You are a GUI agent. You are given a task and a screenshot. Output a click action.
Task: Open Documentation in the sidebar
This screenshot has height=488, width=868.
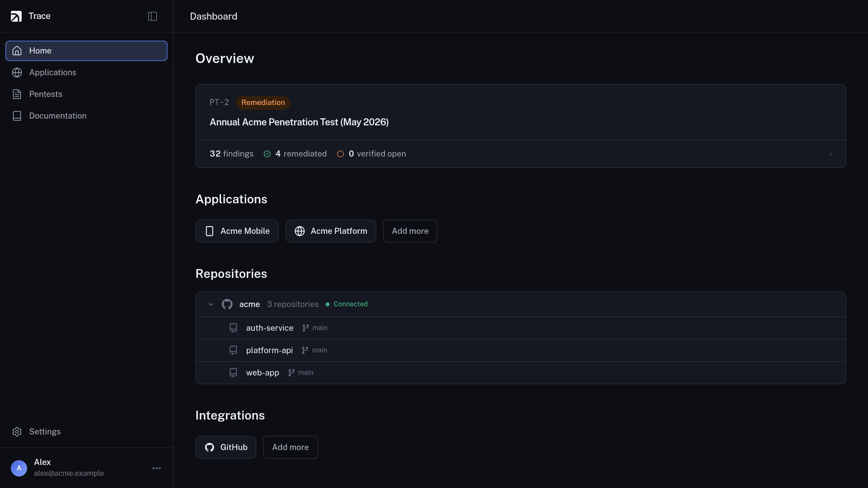(x=86, y=116)
